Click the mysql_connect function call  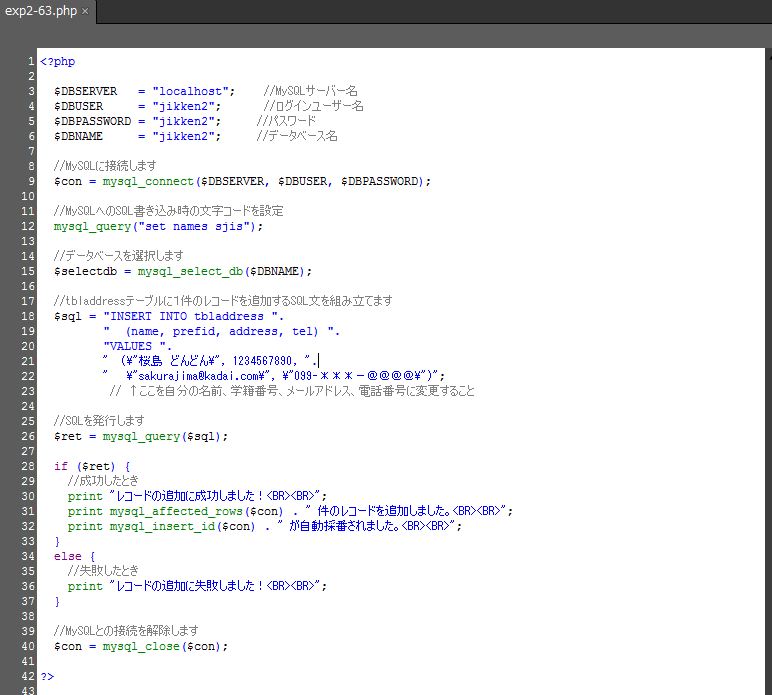(x=148, y=181)
